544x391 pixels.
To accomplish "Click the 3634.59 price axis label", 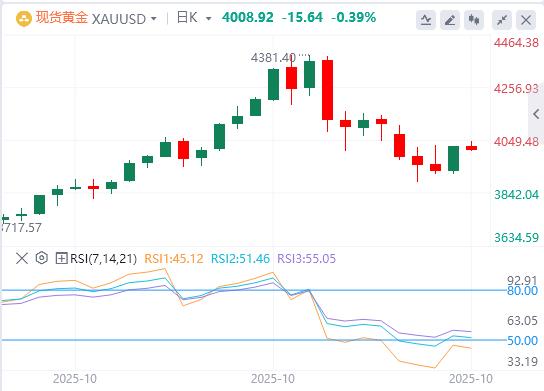I will (x=516, y=238).
